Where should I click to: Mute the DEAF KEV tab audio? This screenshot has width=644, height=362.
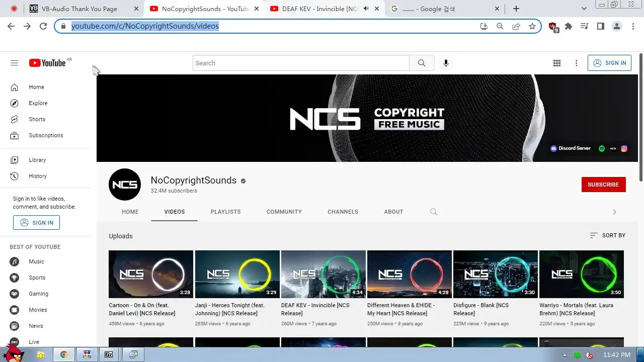(366, 9)
